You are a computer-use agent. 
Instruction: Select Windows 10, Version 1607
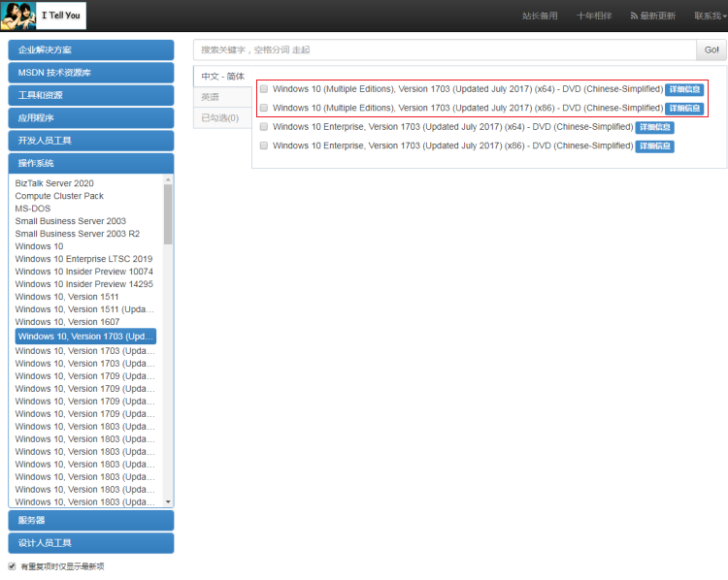pyautogui.click(x=67, y=322)
